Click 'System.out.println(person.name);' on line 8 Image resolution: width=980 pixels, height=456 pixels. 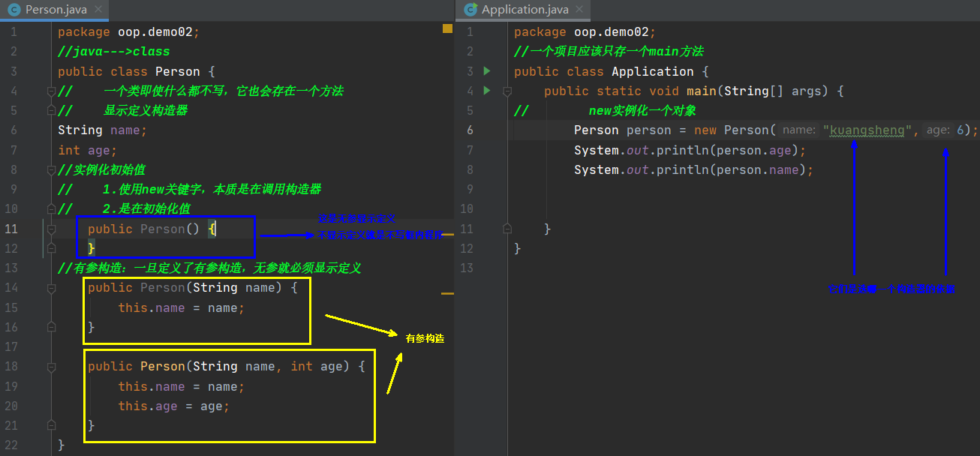pos(694,170)
